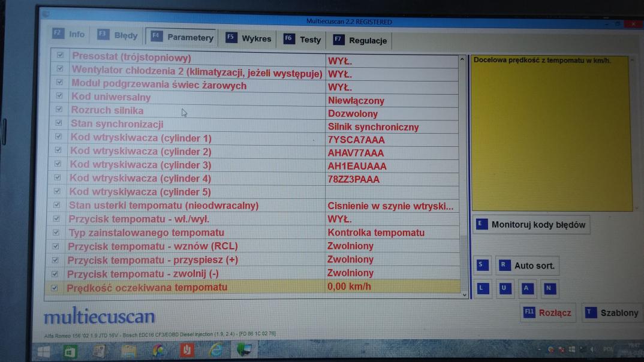Click the S key icon button
Image resolution: width=644 pixels, height=362 pixels.
tap(482, 265)
